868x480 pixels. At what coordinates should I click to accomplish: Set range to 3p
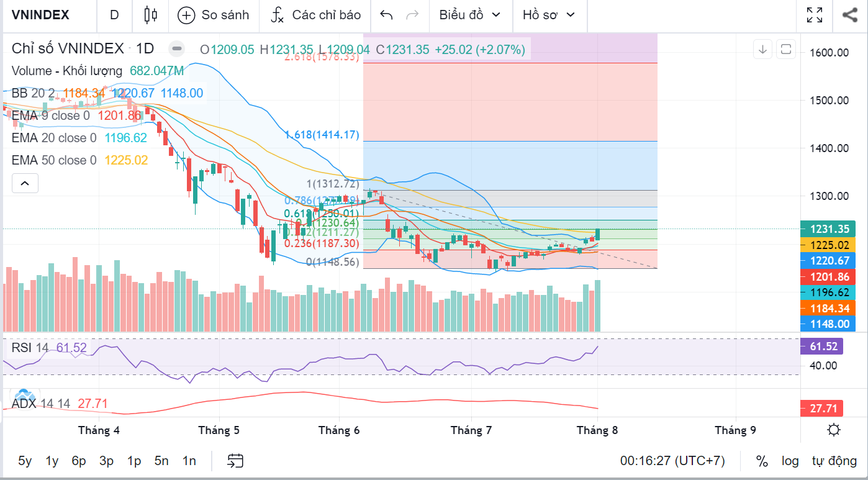(106, 461)
